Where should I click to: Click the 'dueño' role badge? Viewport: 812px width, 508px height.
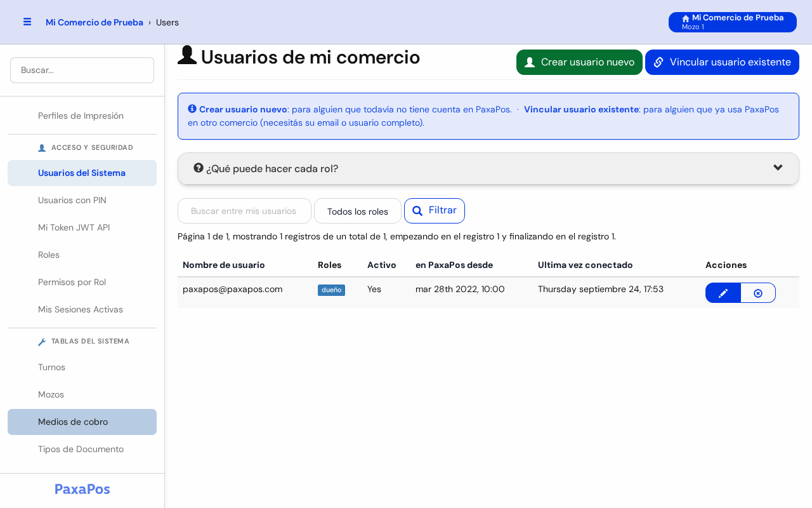(331, 290)
